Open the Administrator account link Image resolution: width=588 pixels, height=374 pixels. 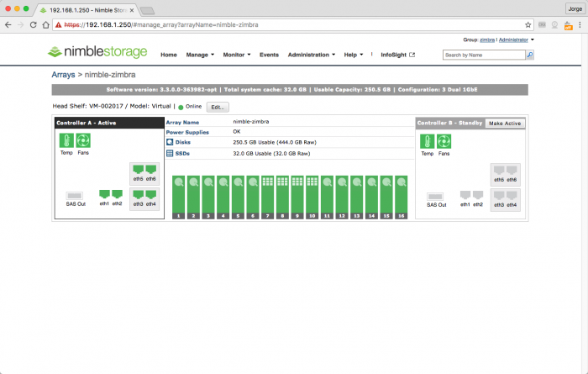coord(513,40)
